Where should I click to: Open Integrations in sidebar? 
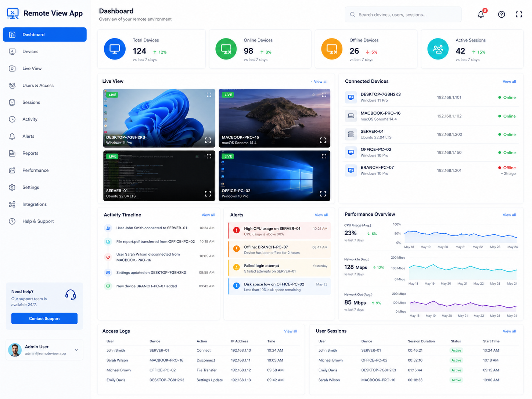pos(45,204)
